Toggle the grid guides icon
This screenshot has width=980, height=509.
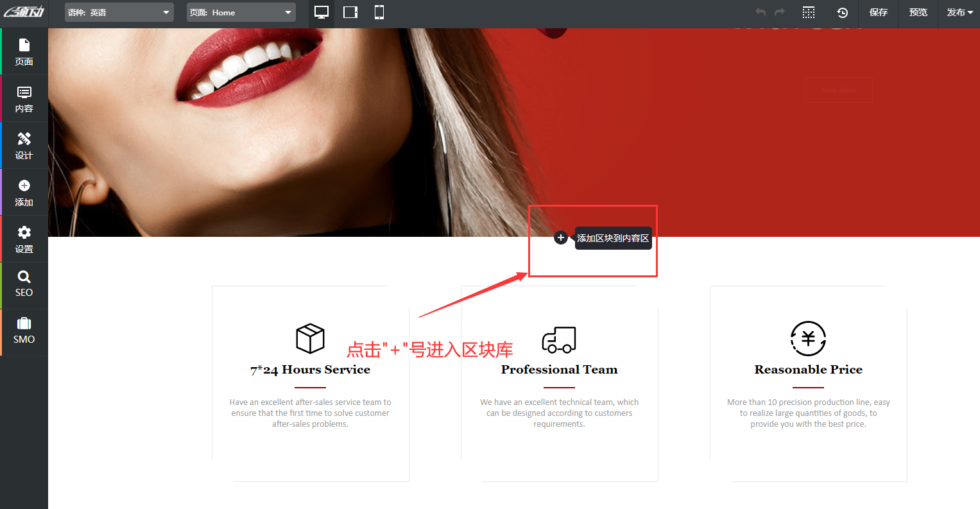click(x=809, y=13)
